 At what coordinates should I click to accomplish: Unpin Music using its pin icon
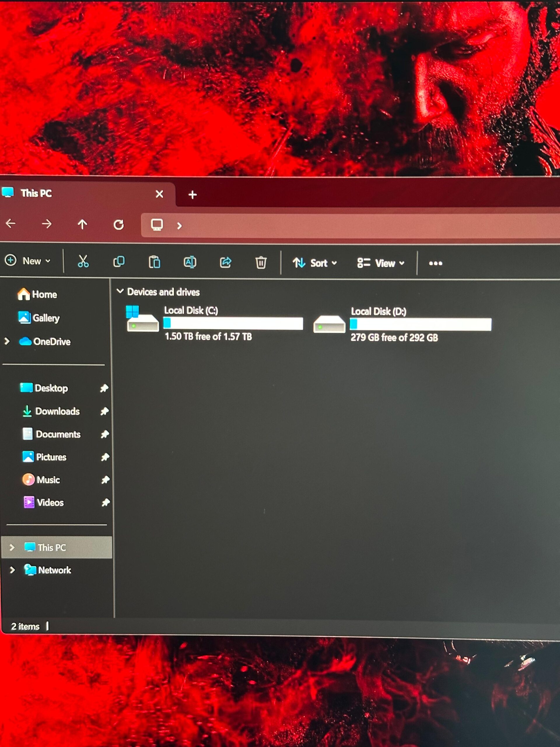(x=105, y=480)
